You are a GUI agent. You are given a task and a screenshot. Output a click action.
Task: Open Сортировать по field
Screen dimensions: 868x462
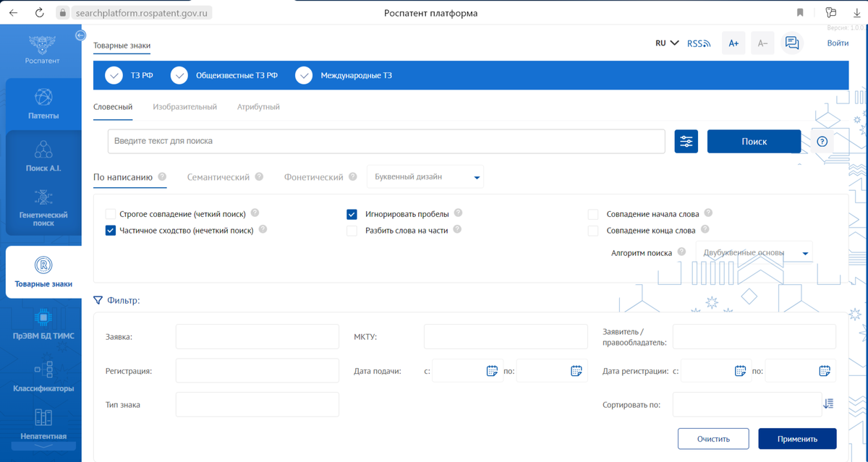click(x=746, y=404)
